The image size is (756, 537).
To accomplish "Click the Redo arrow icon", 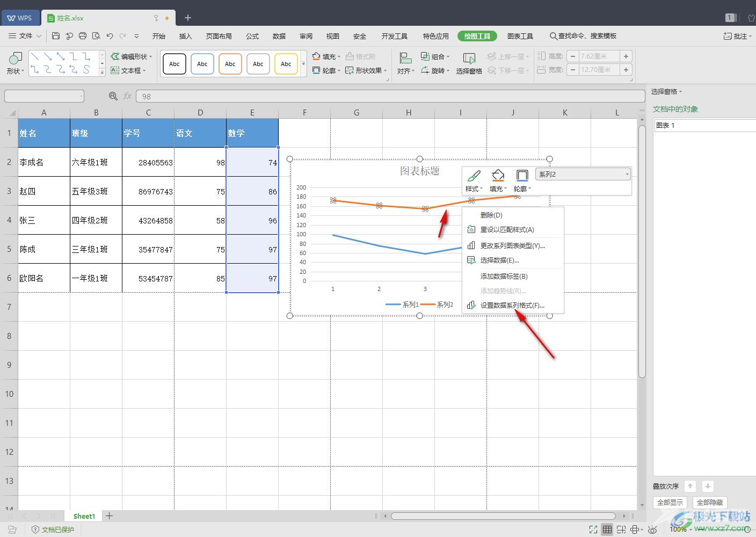I will tap(123, 36).
